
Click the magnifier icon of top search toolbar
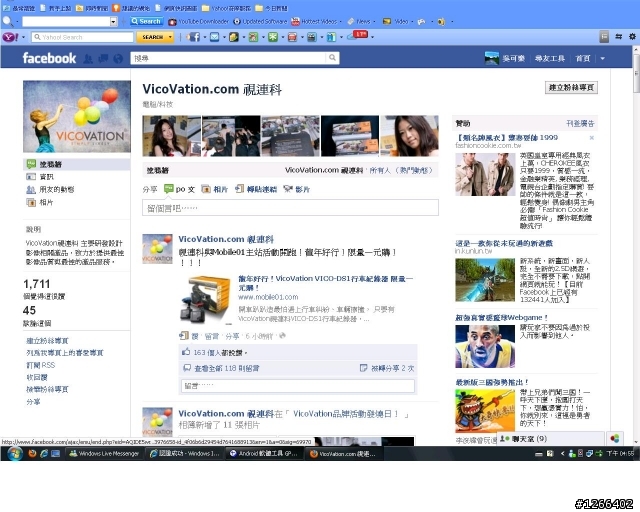click(7, 21)
